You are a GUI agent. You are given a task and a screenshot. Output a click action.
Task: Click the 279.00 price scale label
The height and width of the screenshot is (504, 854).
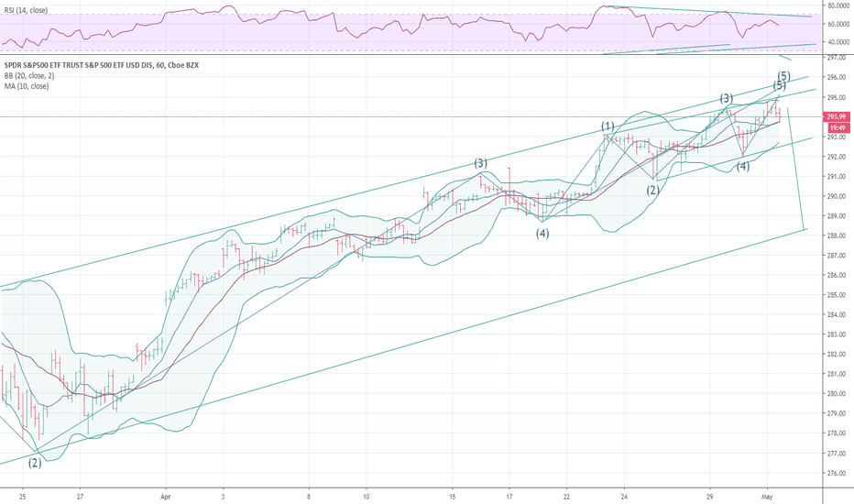(836, 413)
